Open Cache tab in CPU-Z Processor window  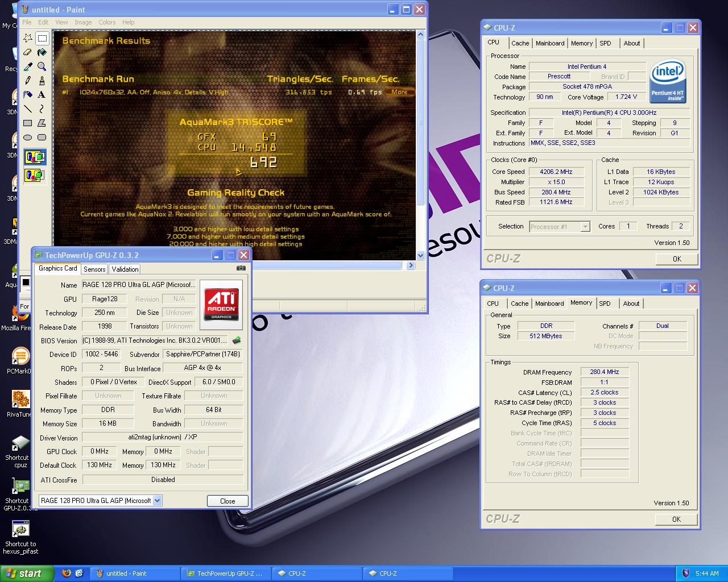tap(520, 43)
